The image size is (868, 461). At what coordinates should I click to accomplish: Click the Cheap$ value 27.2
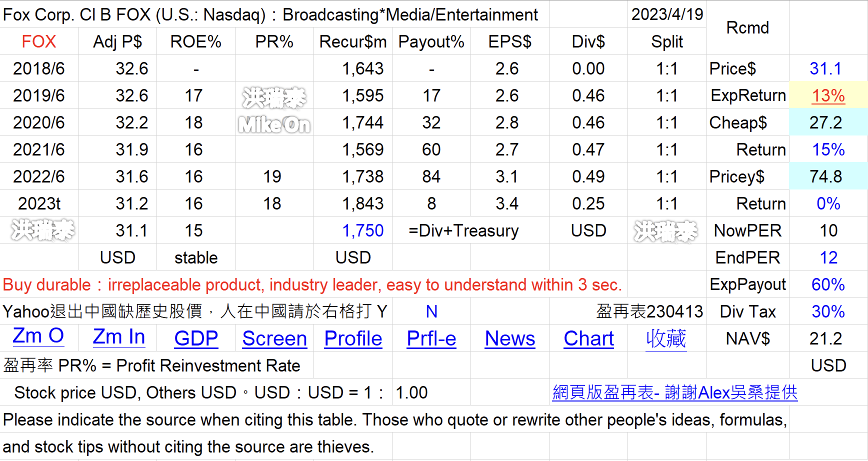coord(825,122)
